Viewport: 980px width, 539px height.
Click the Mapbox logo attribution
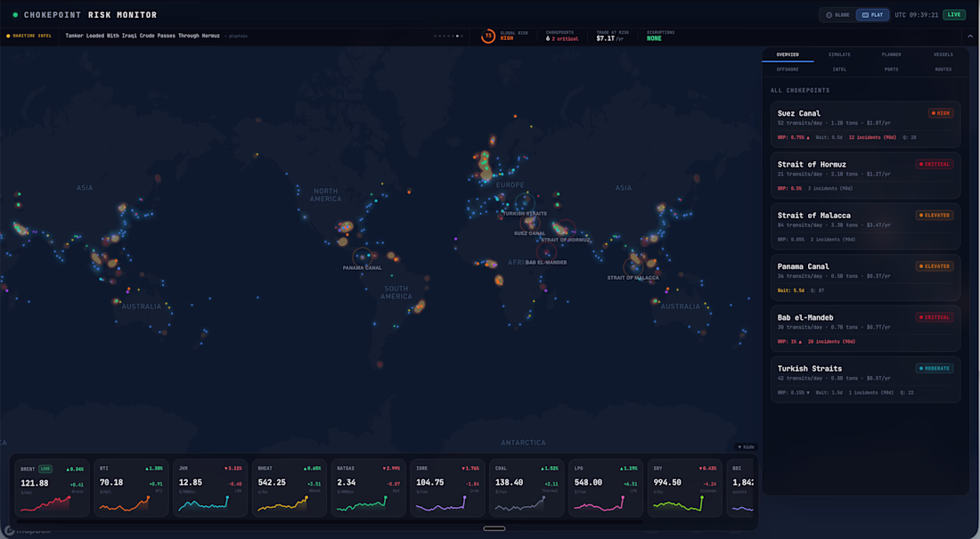pos(27,531)
